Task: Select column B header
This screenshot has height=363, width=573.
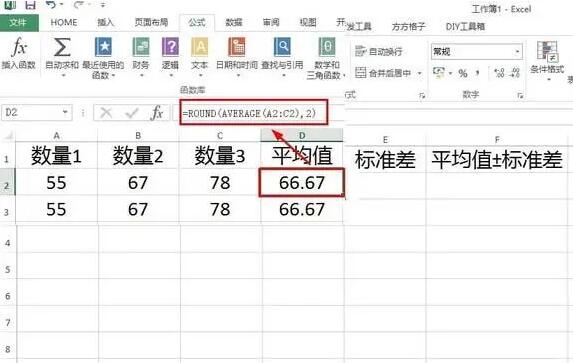Action: (138, 136)
